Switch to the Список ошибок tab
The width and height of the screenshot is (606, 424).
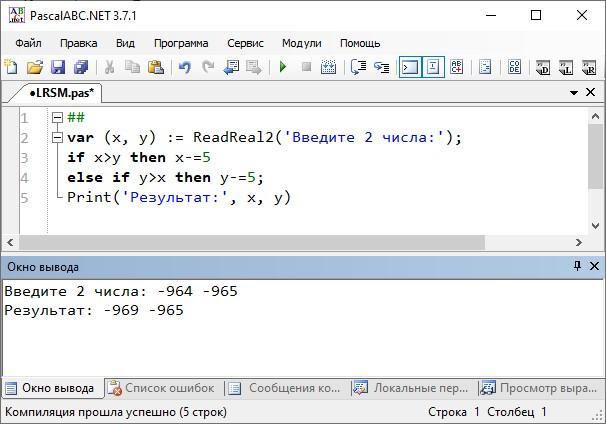pos(161,388)
